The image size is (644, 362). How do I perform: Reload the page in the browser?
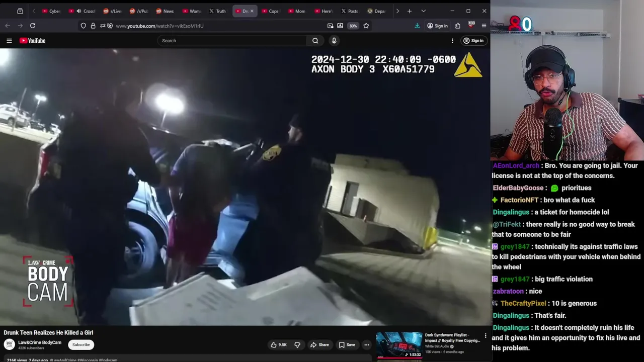pyautogui.click(x=33, y=26)
